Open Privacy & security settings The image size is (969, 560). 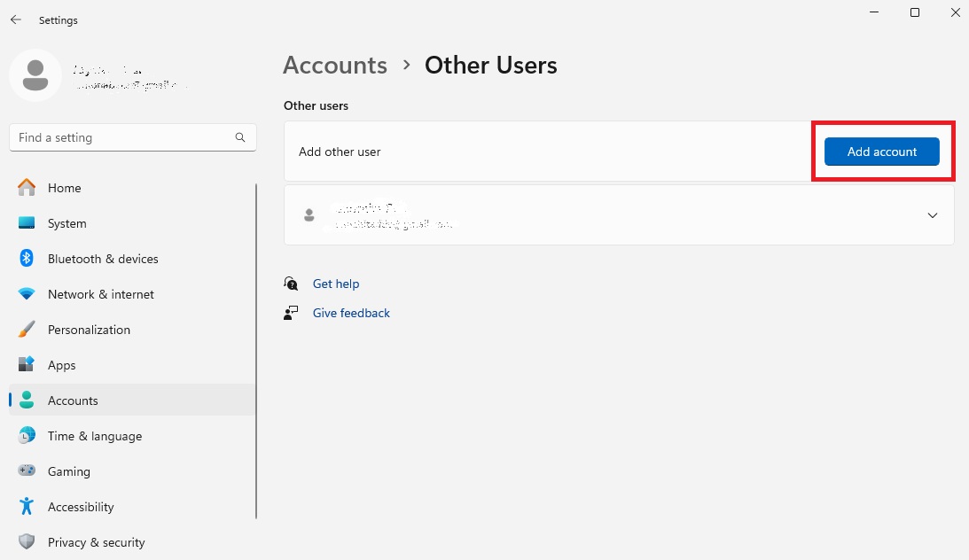tap(132, 542)
